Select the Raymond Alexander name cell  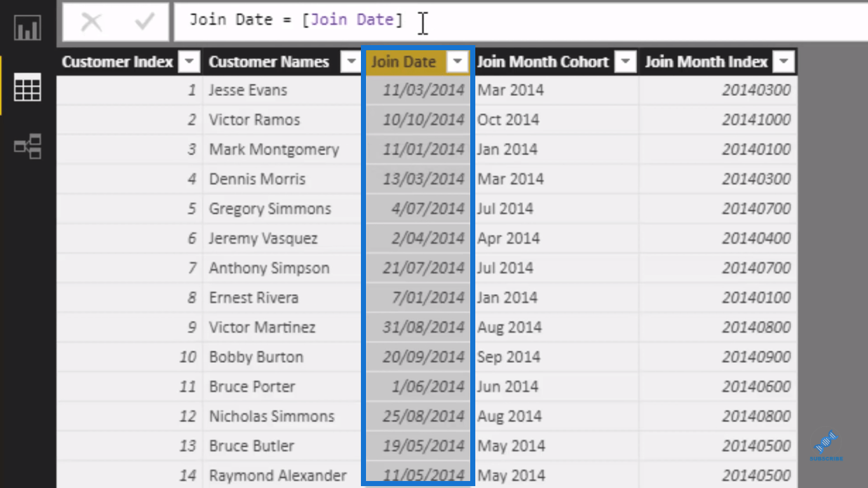[281, 475]
